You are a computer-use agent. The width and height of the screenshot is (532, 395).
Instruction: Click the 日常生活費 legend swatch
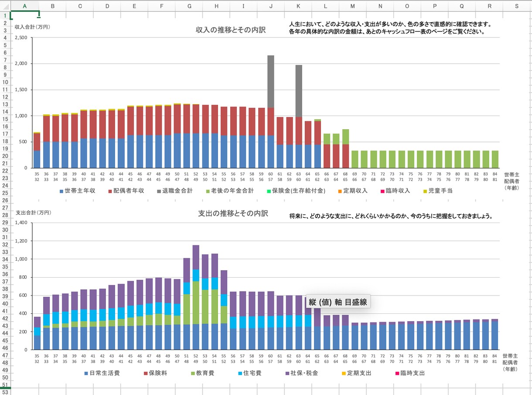pos(86,373)
